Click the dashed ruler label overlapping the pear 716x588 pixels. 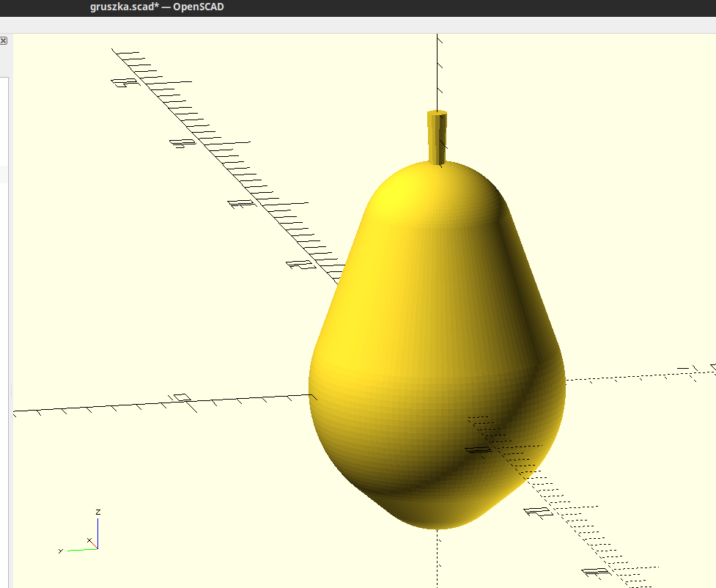click(x=478, y=449)
